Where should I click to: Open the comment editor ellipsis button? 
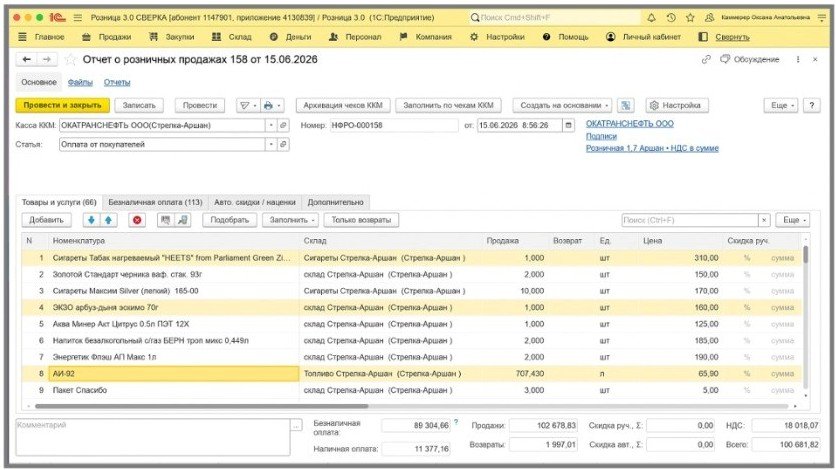tap(296, 425)
